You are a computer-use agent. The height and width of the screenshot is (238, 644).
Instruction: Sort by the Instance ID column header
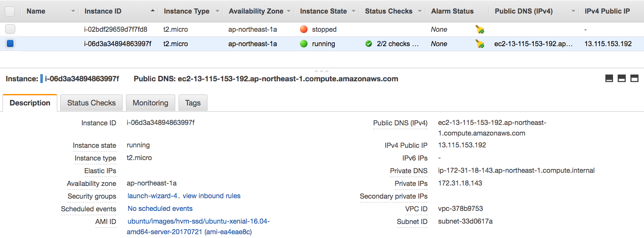(103, 11)
